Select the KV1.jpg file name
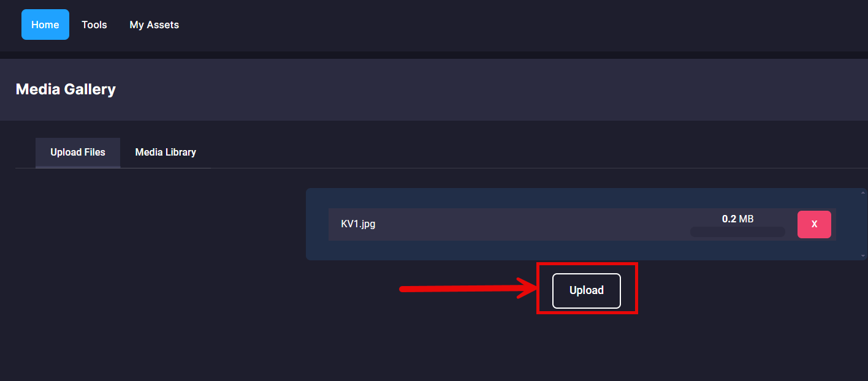 pos(359,224)
